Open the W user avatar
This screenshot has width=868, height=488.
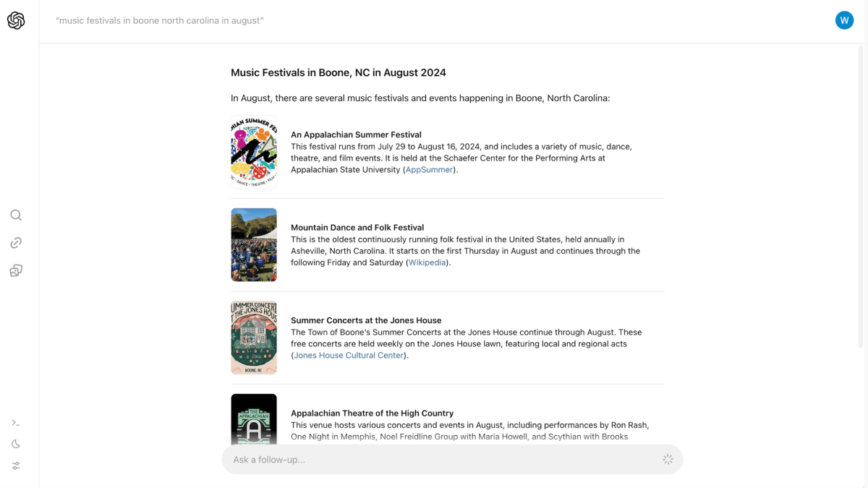(844, 20)
